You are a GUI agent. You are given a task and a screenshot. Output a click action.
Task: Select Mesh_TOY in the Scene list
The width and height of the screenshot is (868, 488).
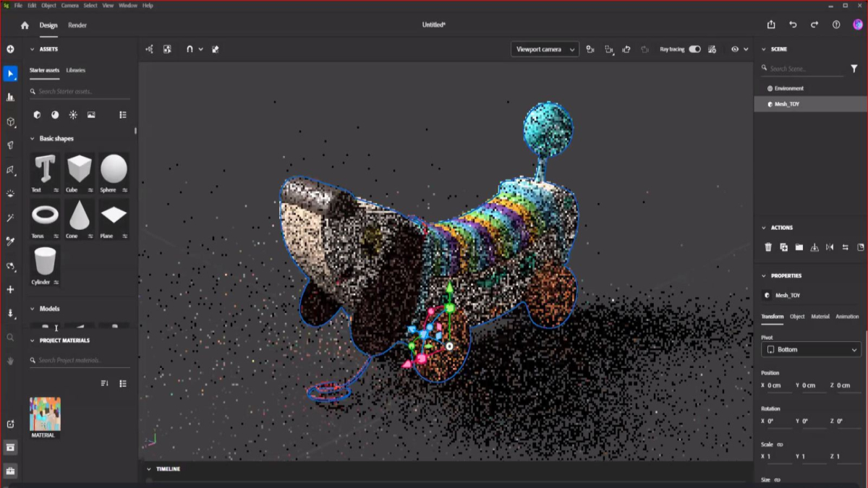click(787, 104)
